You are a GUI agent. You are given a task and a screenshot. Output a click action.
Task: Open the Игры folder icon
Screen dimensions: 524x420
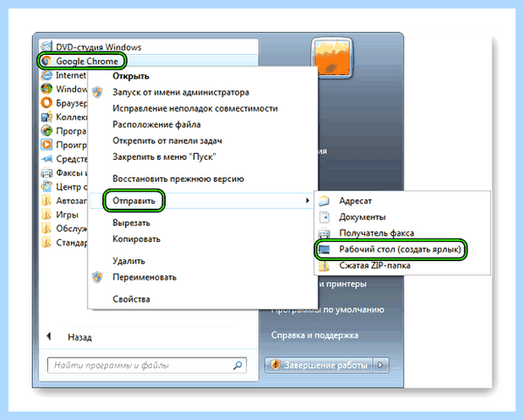[46, 215]
